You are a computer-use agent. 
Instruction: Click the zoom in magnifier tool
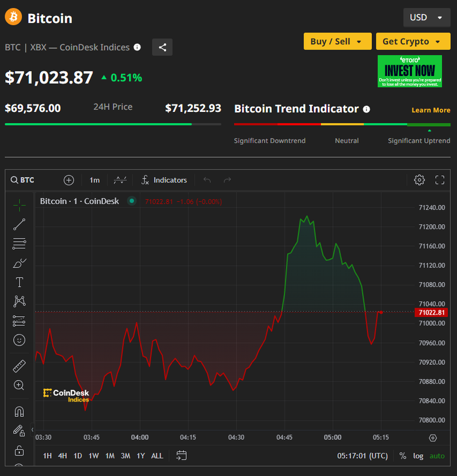(19, 385)
